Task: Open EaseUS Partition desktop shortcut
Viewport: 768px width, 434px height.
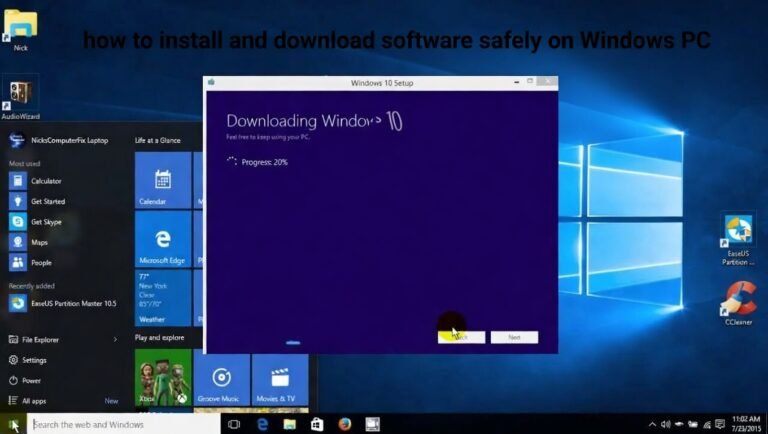Action: pyautogui.click(x=738, y=240)
